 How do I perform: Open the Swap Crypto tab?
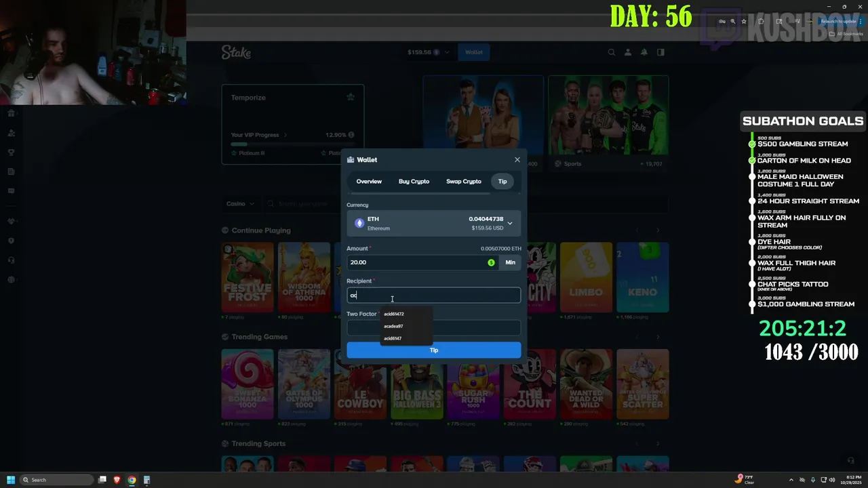pyautogui.click(x=464, y=182)
